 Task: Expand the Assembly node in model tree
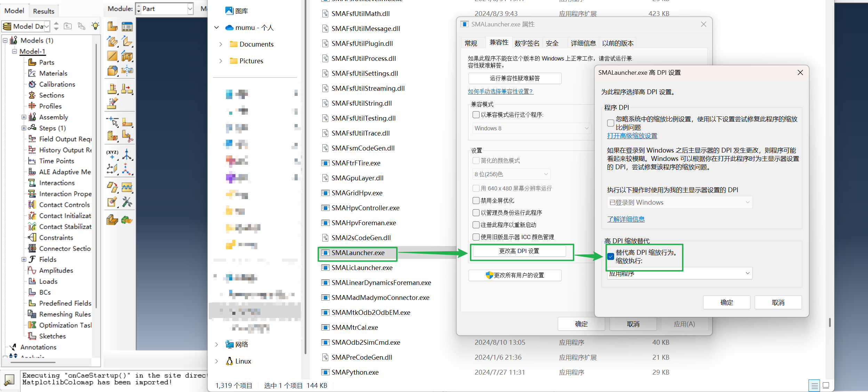[x=24, y=117]
